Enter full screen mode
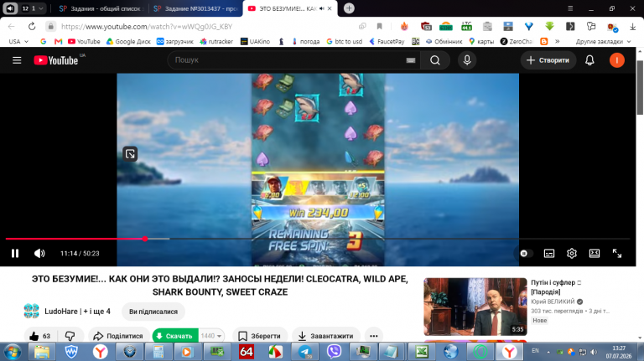The width and height of the screenshot is (644, 361). point(617,254)
